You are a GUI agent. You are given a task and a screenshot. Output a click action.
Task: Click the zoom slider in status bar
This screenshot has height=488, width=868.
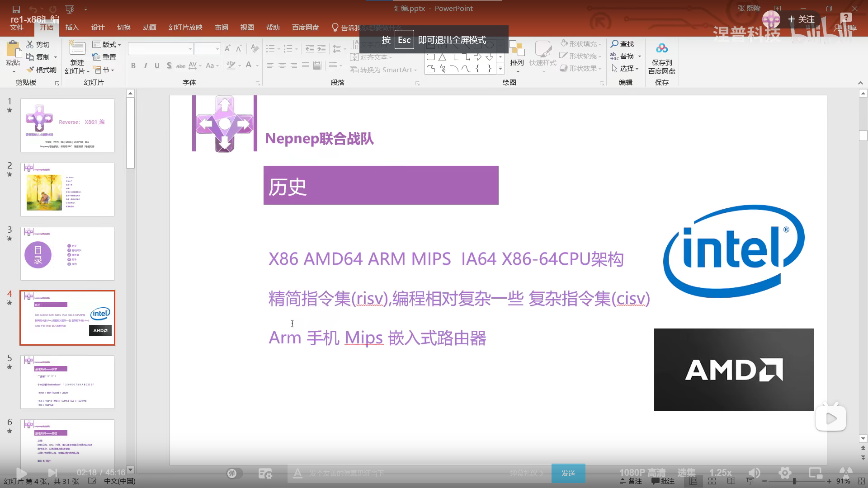(794, 481)
